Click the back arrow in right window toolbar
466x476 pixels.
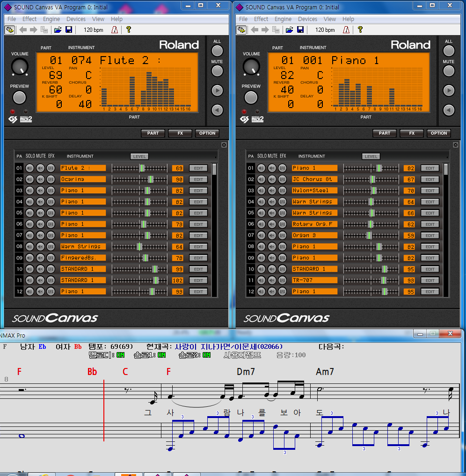pos(255,30)
